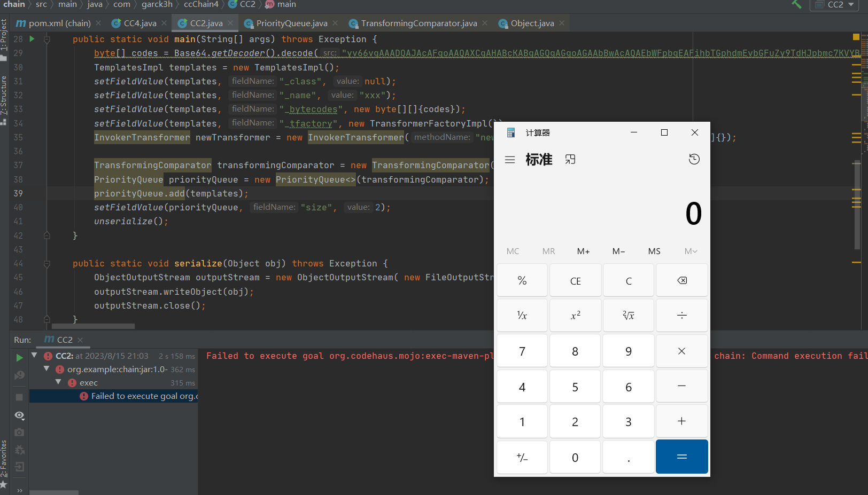This screenshot has width=868, height=495.
Task: Click calculator percent key
Action: click(522, 280)
